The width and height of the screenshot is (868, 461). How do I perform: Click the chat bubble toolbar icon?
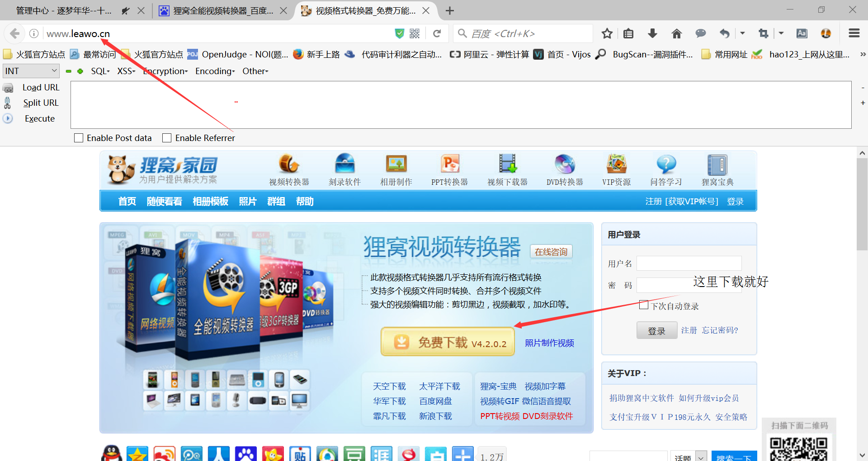click(701, 33)
